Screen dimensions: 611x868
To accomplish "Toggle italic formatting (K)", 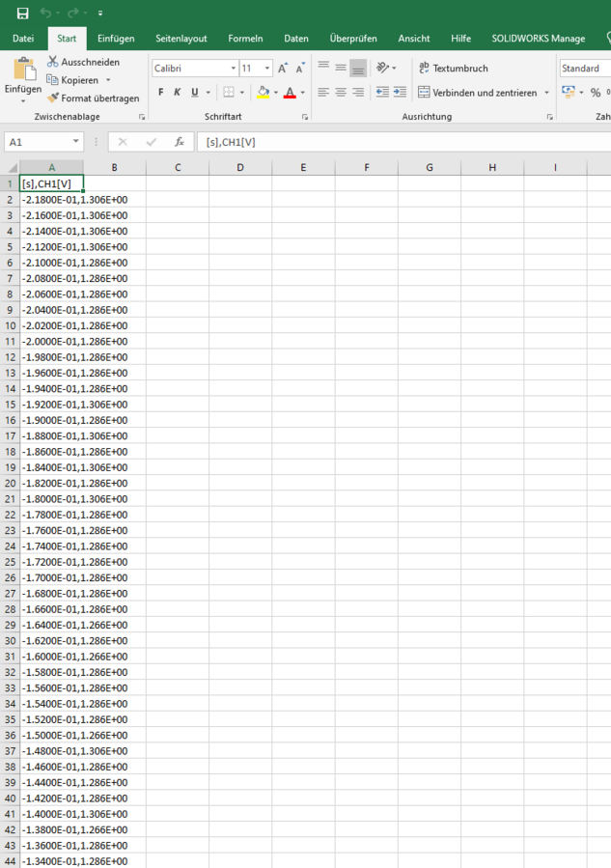I will pos(177,93).
